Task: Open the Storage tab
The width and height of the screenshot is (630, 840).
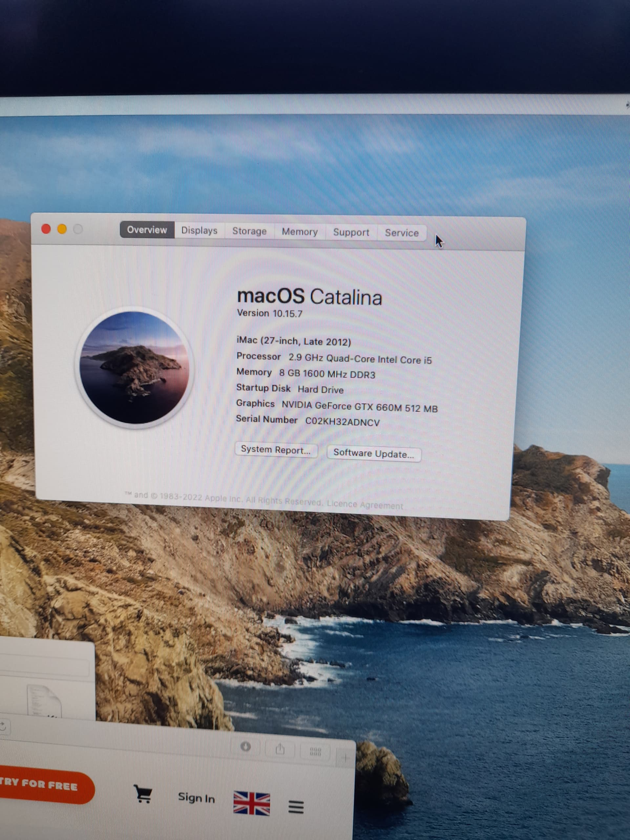Action: 249,231
